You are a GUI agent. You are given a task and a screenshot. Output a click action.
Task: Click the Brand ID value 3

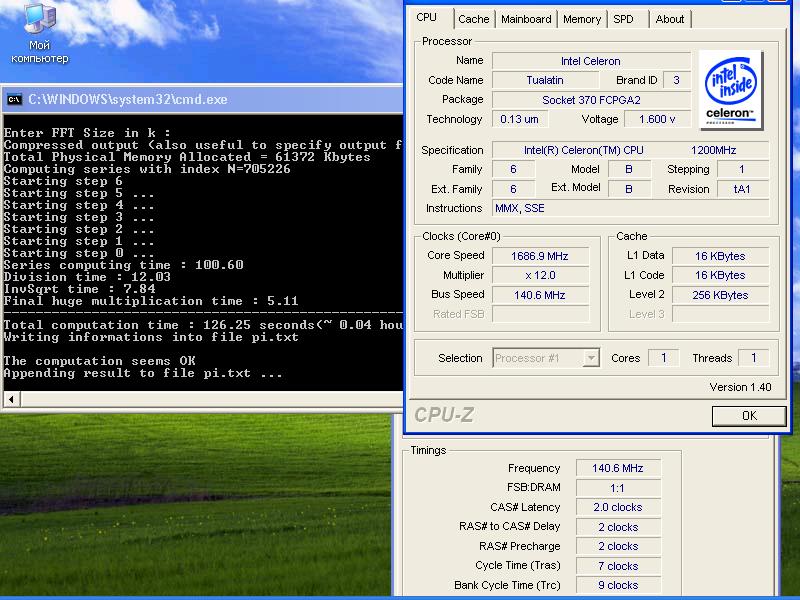pyautogui.click(x=677, y=80)
